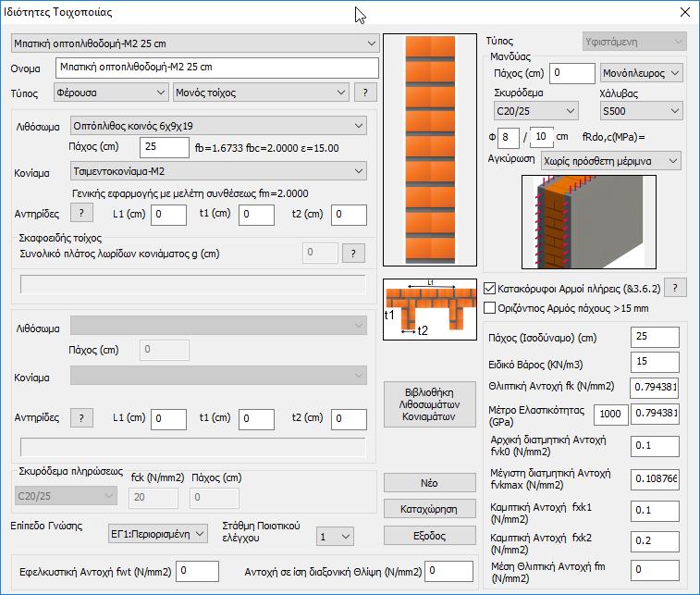Click the Εξοδος button
Screen dimensions: 700x595
pyautogui.click(x=430, y=535)
